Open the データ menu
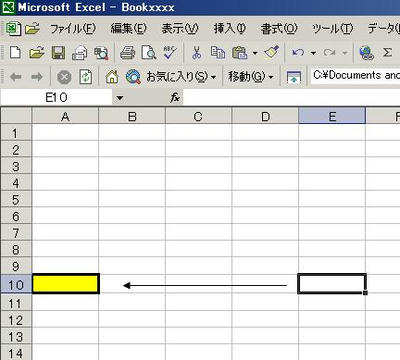This screenshot has width=400, height=360. click(383, 29)
